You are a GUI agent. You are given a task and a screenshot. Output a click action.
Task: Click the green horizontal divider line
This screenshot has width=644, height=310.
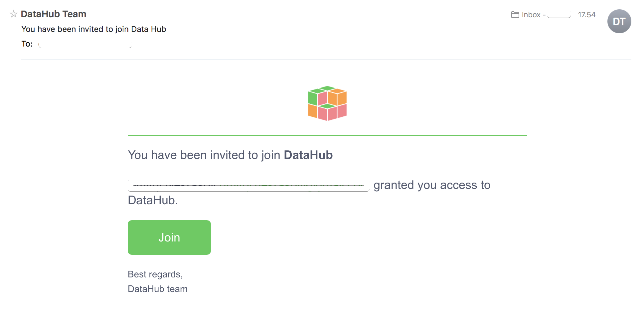coord(327,135)
